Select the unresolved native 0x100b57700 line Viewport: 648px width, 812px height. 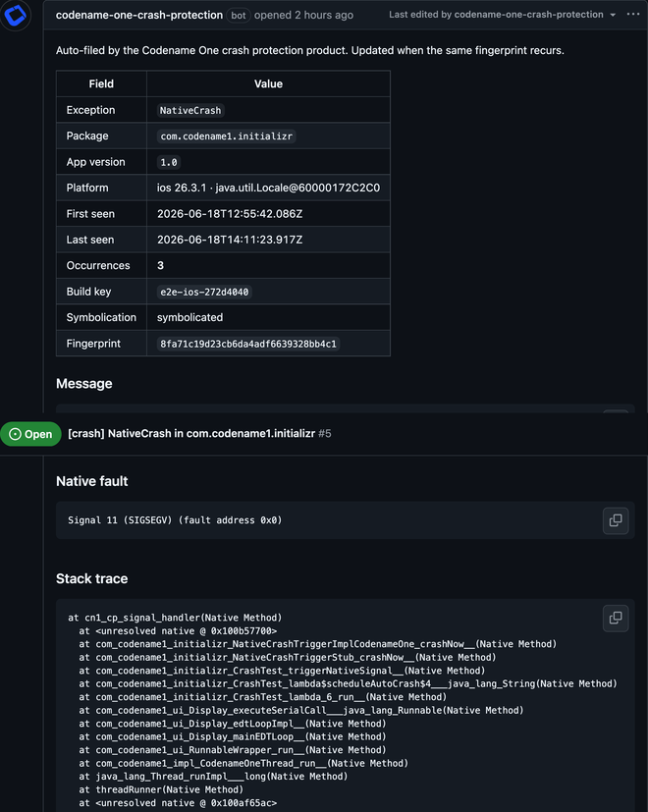click(178, 630)
